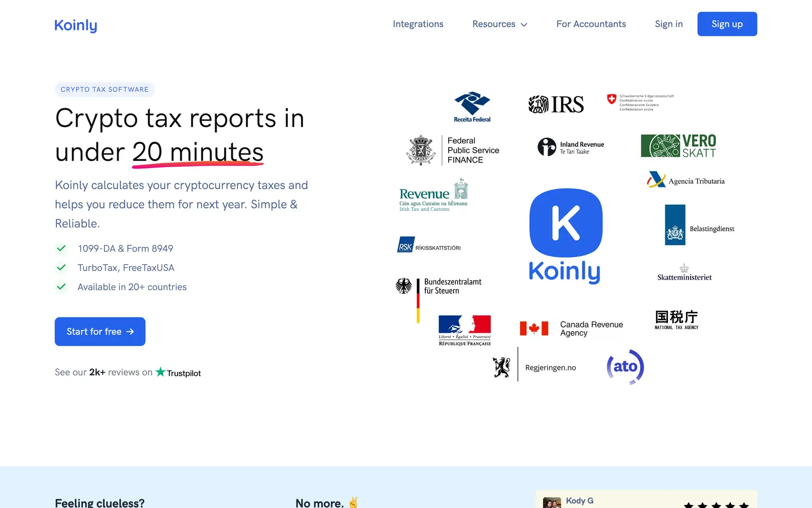Click Available in 20+ countries text
The image size is (812, 508).
click(132, 287)
